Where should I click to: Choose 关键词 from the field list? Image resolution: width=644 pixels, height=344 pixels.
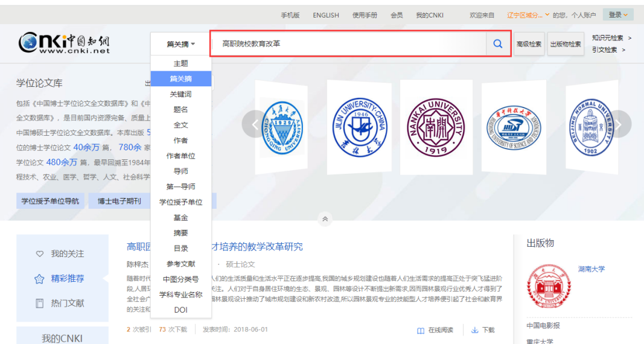tap(180, 94)
